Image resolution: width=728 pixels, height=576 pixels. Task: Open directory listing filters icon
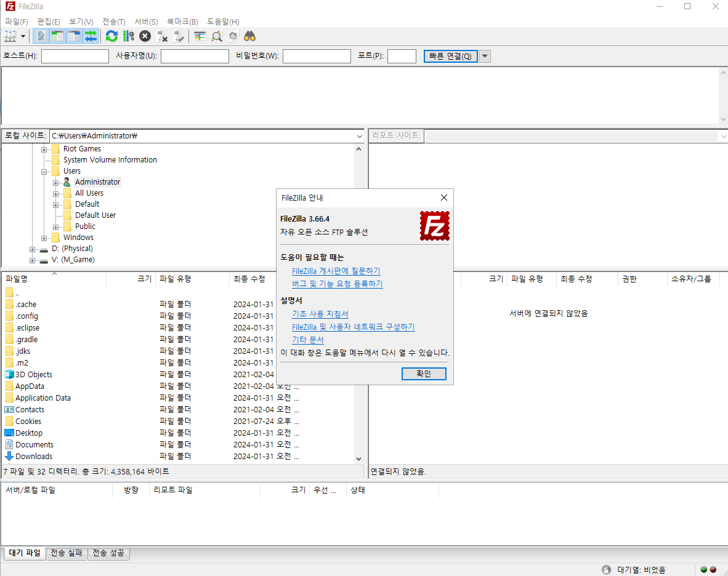[200, 36]
